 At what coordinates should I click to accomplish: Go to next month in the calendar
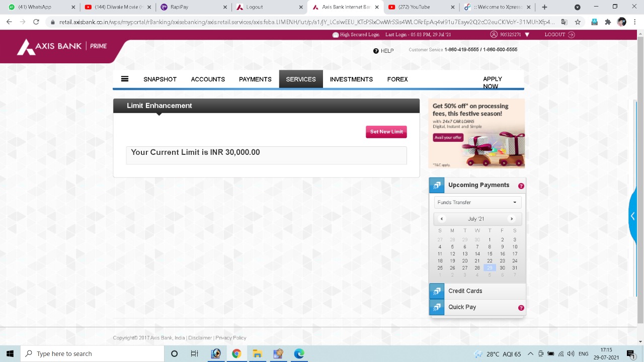pyautogui.click(x=512, y=218)
